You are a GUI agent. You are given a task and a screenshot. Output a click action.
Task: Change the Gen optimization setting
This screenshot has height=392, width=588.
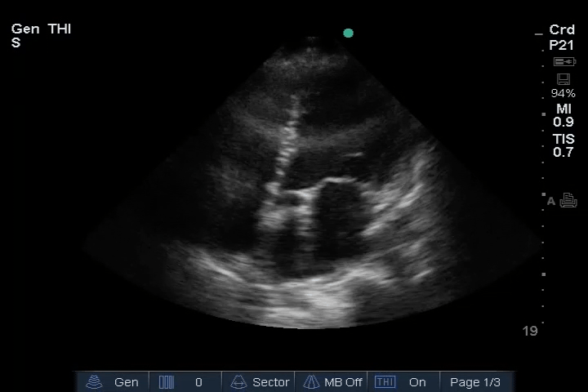coord(126,382)
